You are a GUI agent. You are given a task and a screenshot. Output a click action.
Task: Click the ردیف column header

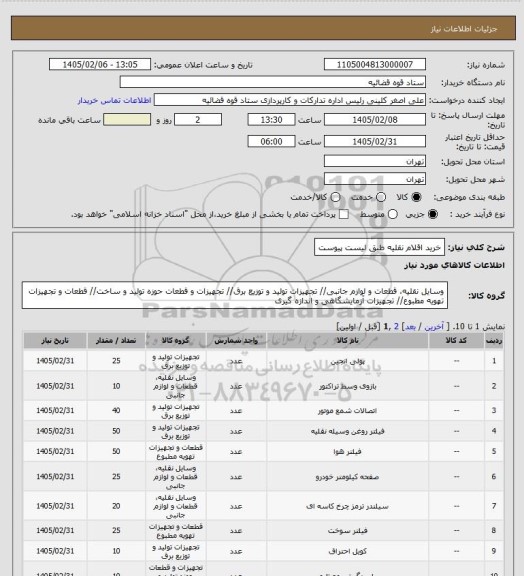coord(494,341)
